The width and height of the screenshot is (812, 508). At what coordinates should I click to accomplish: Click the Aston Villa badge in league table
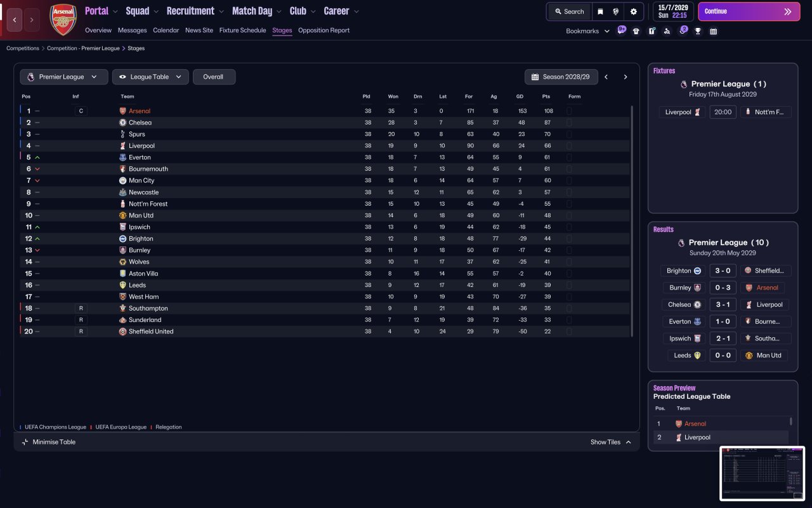pos(123,274)
